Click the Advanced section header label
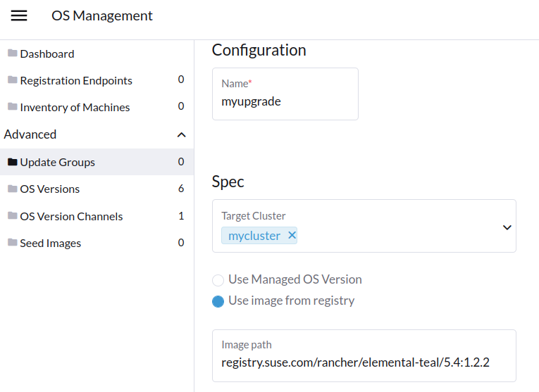The width and height of the screenshot is (539, 392). [30, 134]
